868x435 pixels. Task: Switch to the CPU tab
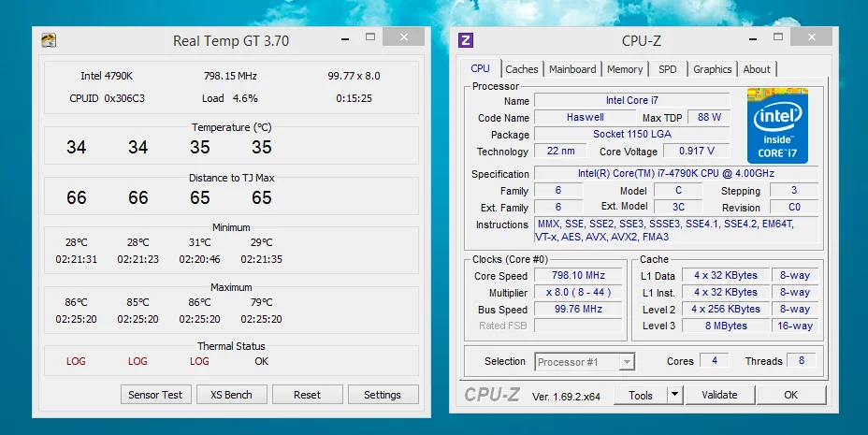coord(480,68)
